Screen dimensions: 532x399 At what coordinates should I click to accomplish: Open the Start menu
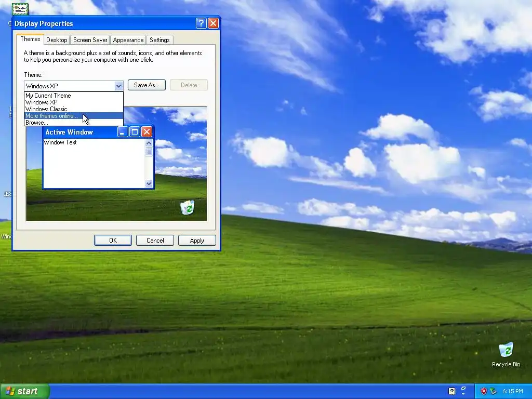click(x=25, y=391)
